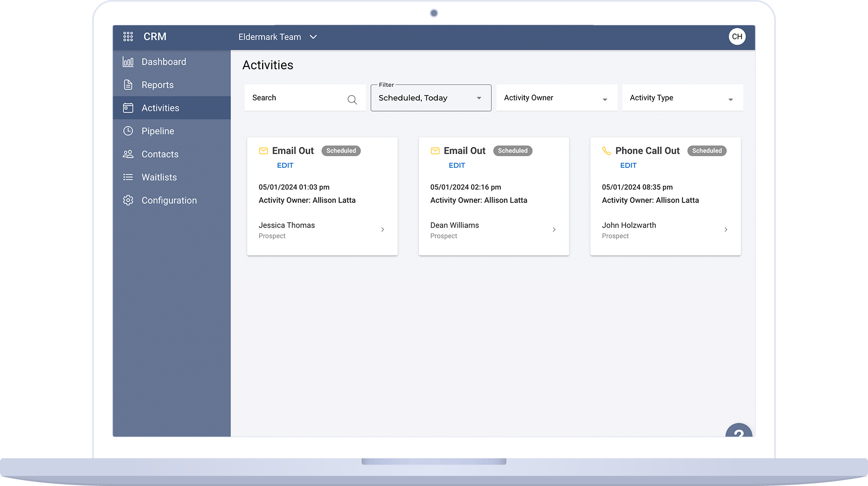
Task: Click the Contacts people icon
Action: 128,154
